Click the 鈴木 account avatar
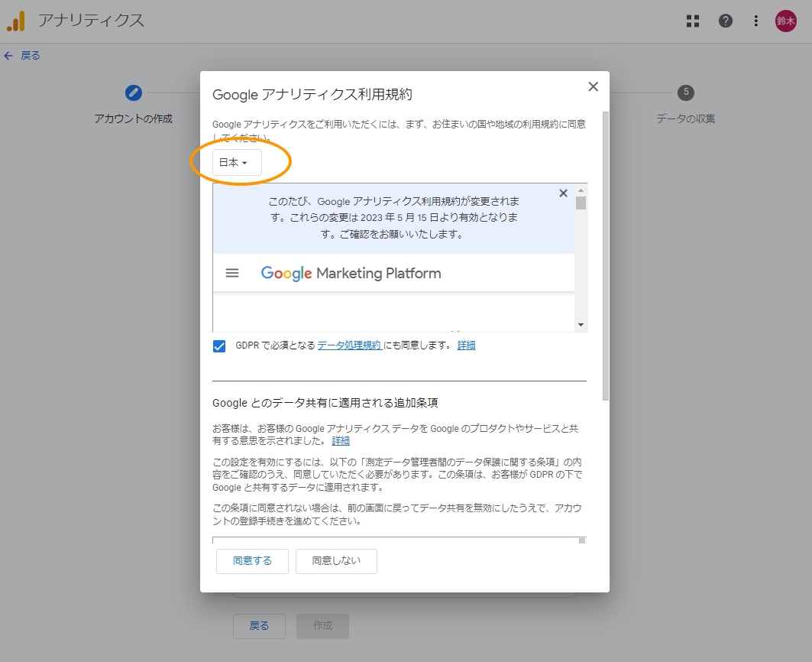The width and height of the screenshot is (812, 662). [786, 21]
